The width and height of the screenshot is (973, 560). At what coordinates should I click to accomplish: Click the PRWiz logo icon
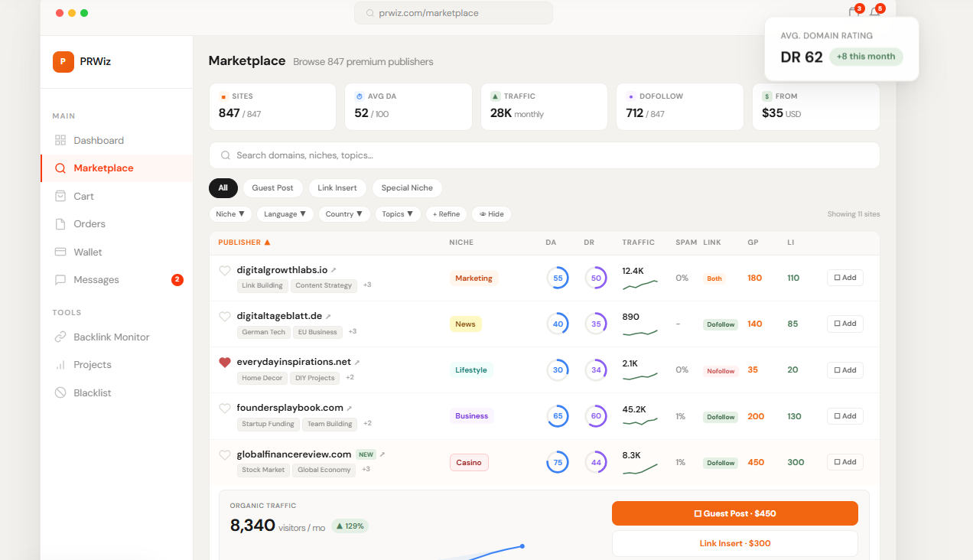[63, 61]
